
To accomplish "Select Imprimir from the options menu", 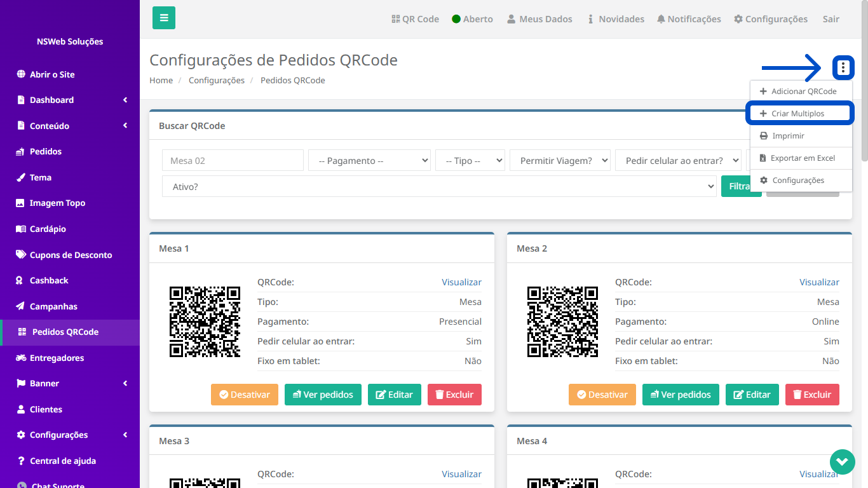I will (801, 136).
